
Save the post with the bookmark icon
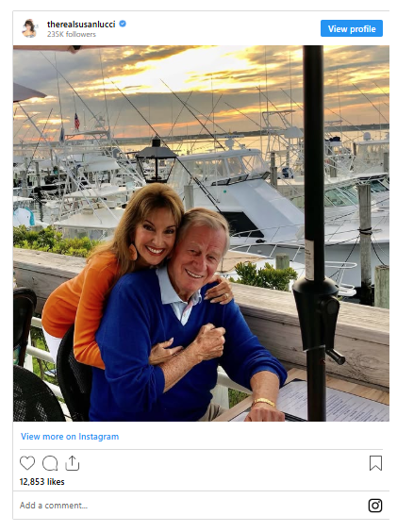coord(375,463)
